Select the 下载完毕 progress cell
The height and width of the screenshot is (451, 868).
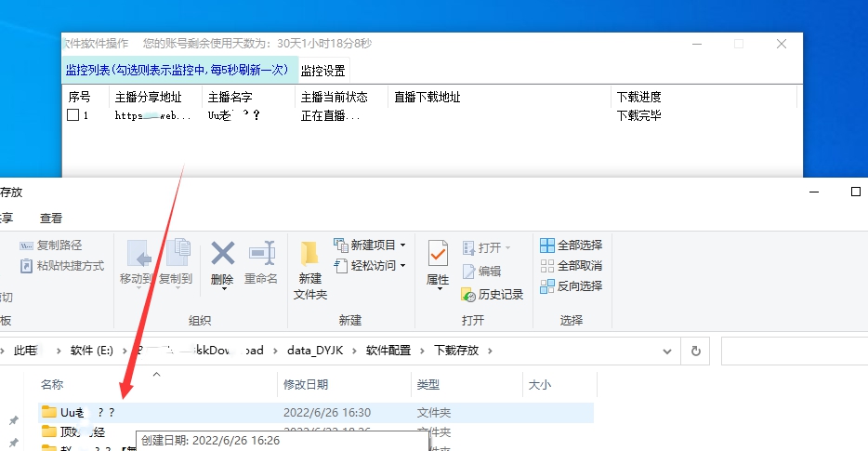(639, 115)
